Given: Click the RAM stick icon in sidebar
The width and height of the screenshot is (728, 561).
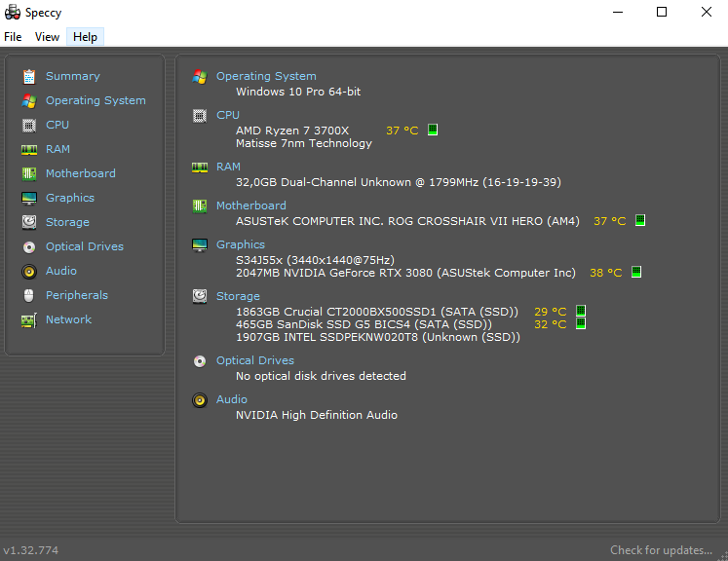Looking at the screenshot, I should 29,149.
